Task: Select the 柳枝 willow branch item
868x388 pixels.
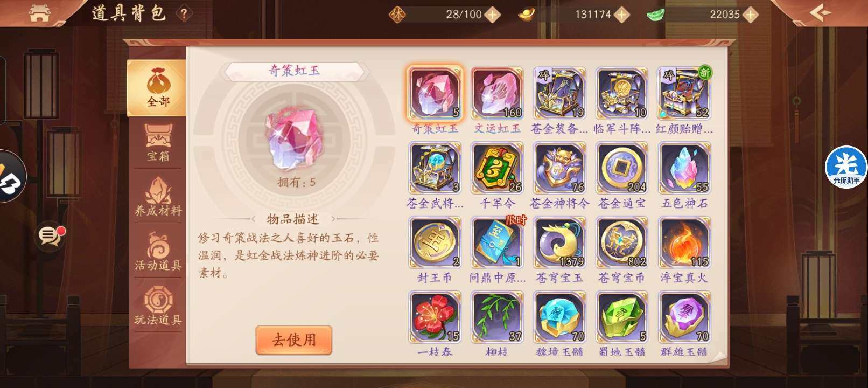Action: coord(497,318)
